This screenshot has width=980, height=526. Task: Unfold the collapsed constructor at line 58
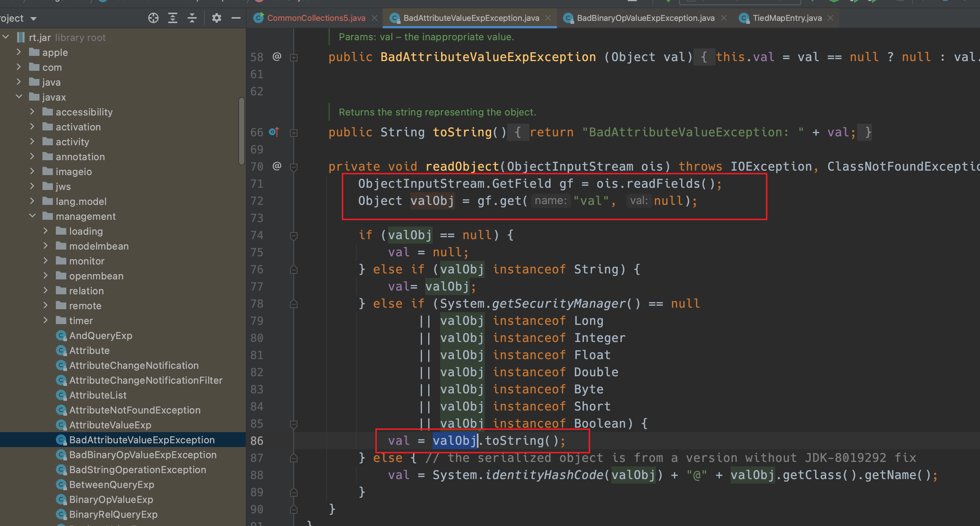[x=294, y=57]
